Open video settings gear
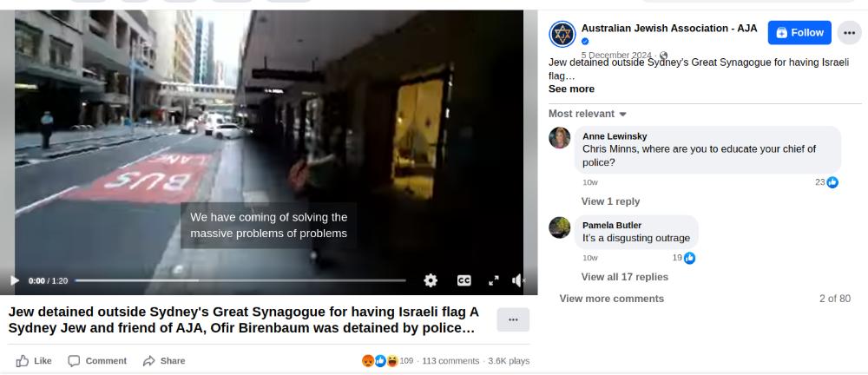The height and width of the screenshot is (375, 868). pos(431,281)
